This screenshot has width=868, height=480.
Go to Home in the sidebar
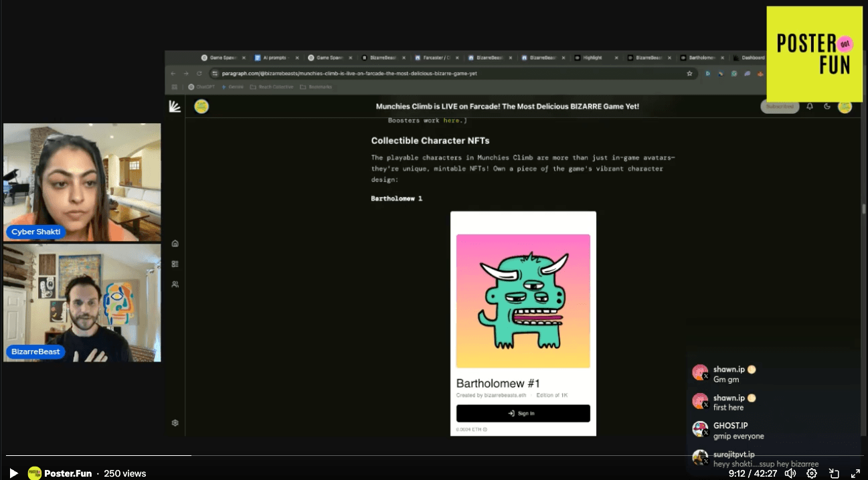click(x=175, y=244)
